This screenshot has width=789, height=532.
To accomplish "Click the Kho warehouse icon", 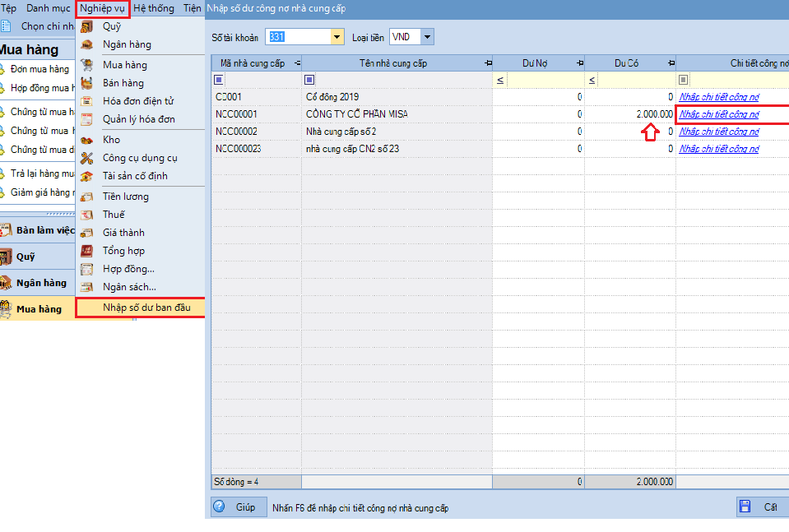I will click(x=86, y=140).
